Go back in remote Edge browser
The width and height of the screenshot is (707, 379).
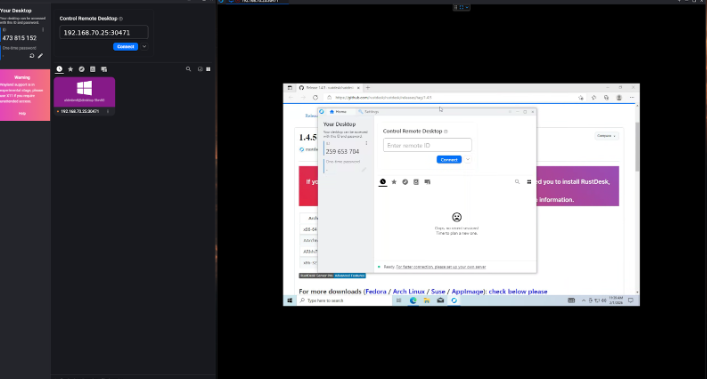click(x=291, y=97)
